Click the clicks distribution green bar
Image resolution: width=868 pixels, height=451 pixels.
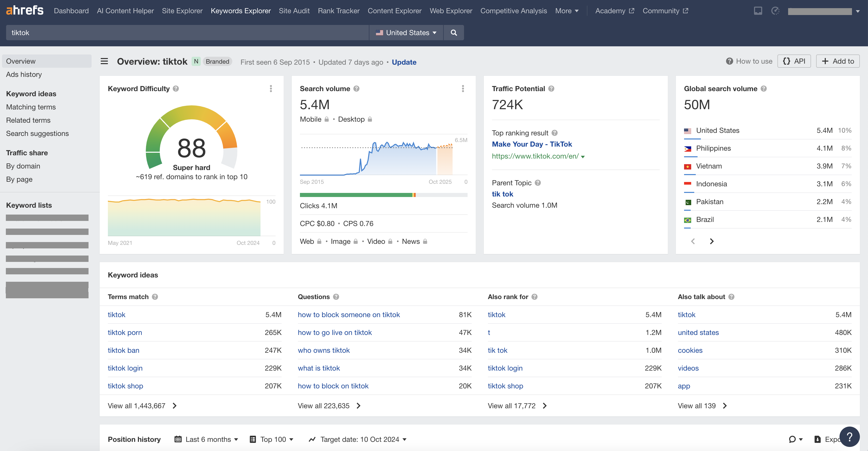(356, 195)
